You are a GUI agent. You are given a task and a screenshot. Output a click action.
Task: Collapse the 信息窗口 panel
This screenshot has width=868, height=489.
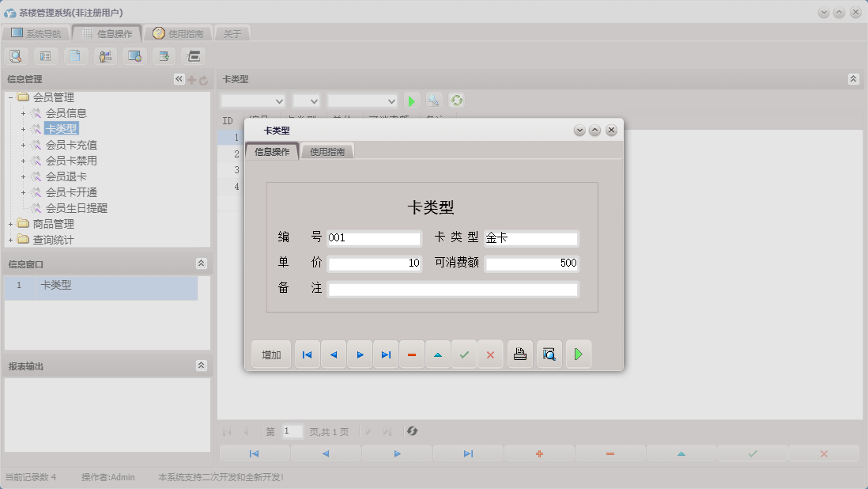pyautogui.click(x=202, y=263)
